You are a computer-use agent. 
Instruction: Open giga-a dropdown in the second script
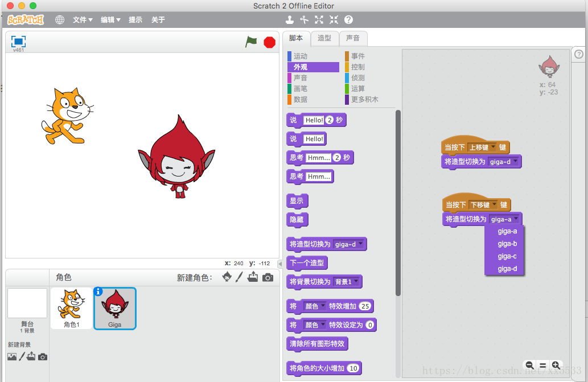[x=505, y=219]
